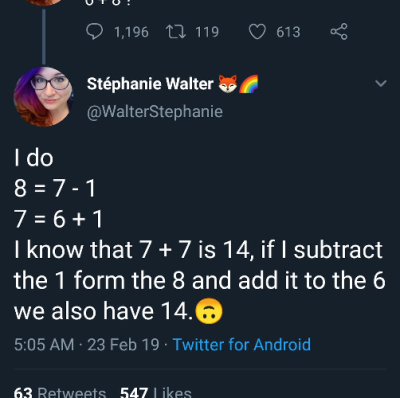Open Stéphanie Walter's profile picture
Image resolution: width=400 pixels, height=398 pixels.
[x=43, y=97]
